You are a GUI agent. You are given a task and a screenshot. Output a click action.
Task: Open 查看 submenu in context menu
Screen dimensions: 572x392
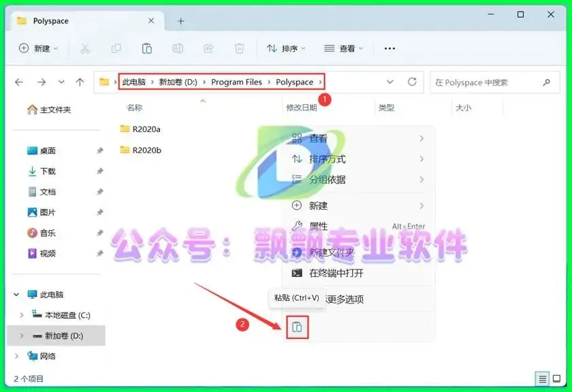pyautogui.click(x=358, y=139)
